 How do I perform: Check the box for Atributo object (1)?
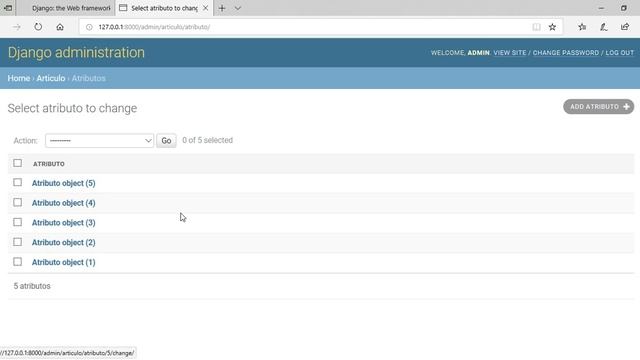tap(18, 262)
